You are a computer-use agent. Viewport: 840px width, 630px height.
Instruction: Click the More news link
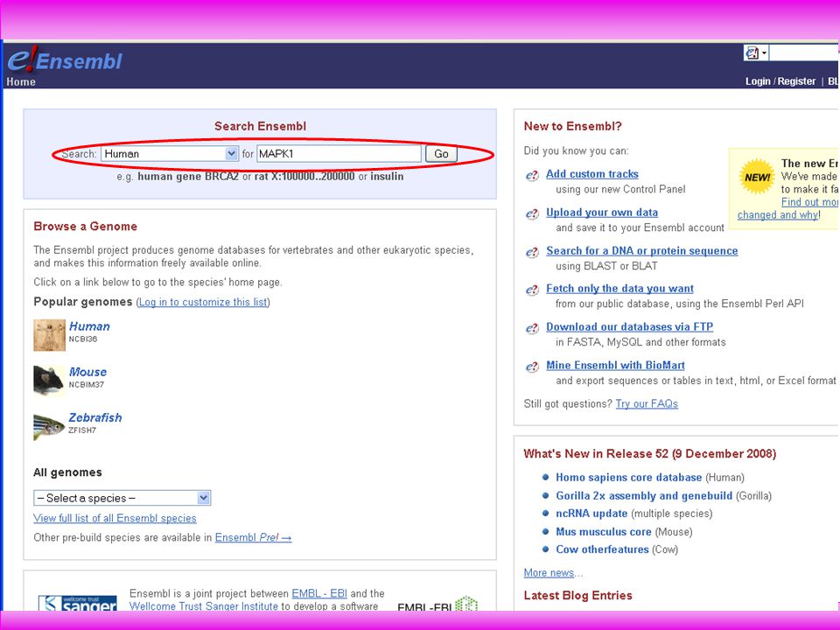click(549, 572)
